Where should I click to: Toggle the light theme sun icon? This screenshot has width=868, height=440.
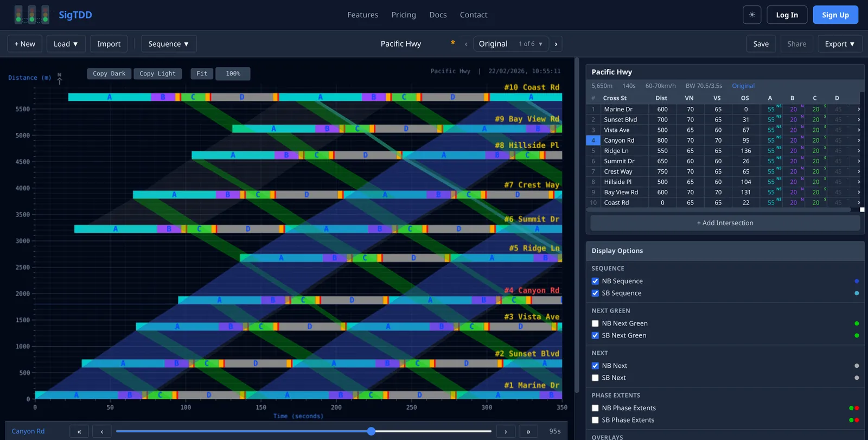pyautogui.click(x=752, y=15)
